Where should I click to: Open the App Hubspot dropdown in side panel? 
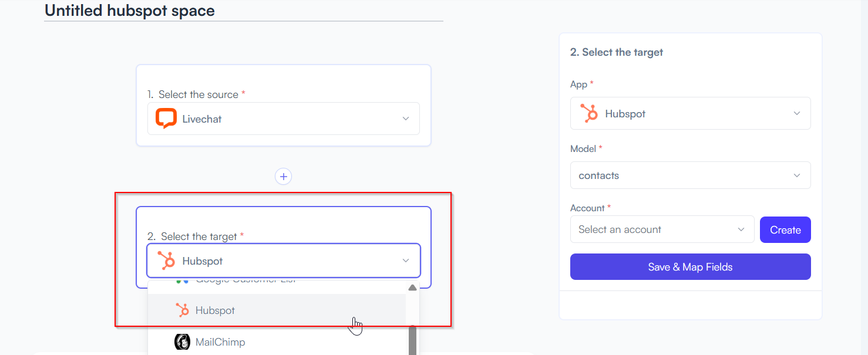(x=691, y=113)
